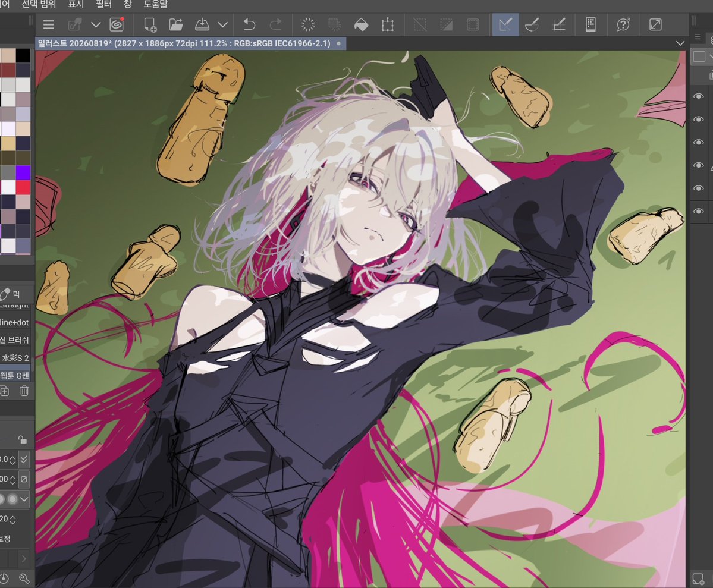The image size is (713, 588).
Task: Clear the layer contents with Clear icon
Action: pos(308,24)
